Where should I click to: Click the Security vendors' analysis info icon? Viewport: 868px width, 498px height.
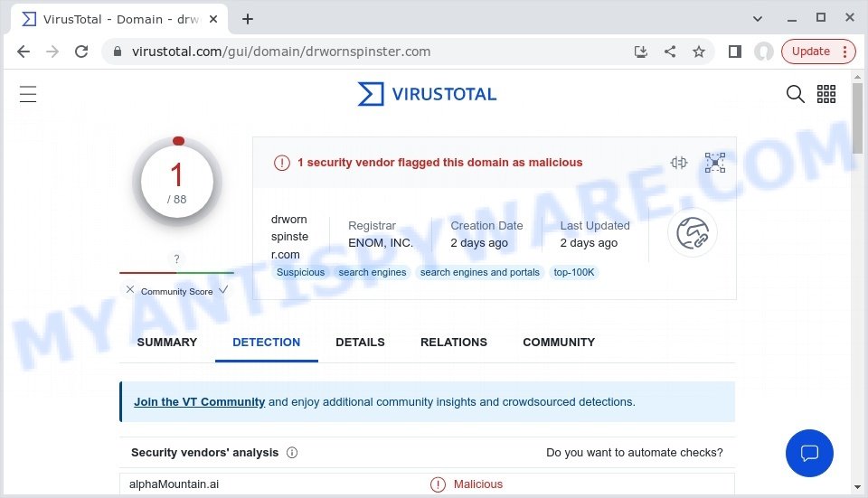pyautogui.click(x=292, y=453)
